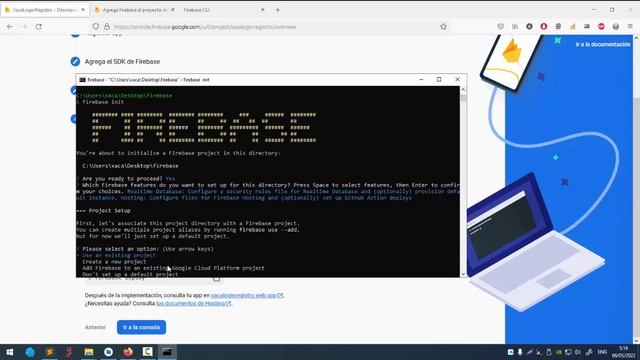The image size is (640, 360).
Task: Close the Agrega Firebase al proyecto tab
Action: coord(173,10)
